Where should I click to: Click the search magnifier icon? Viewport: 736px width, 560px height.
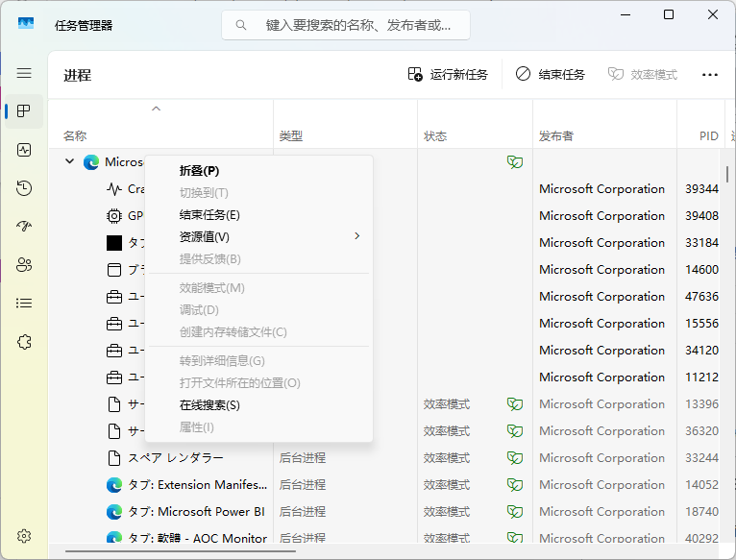coord(241,25)
